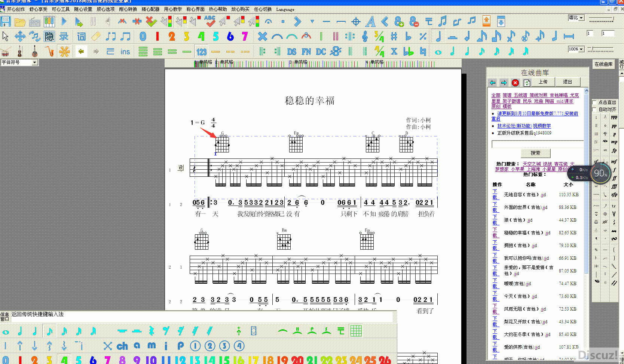
Task: Insert a flat accidental symbol
Action: coord(409,36)
